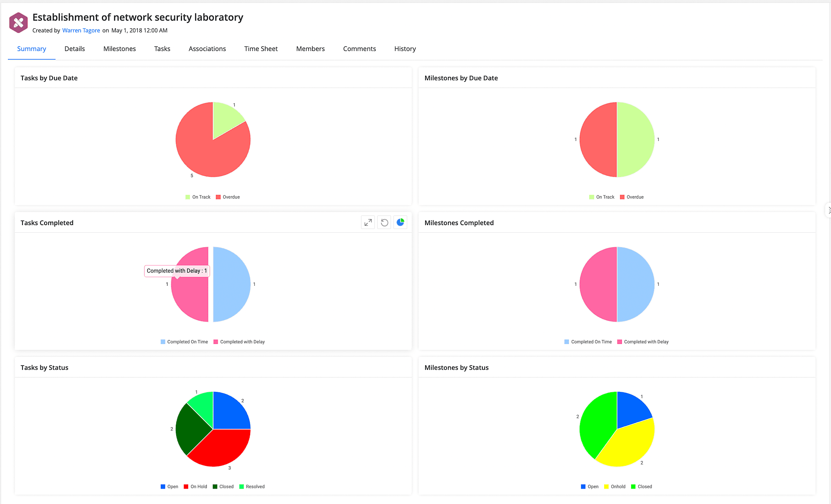The image size is (831, 504).
Task: Open Warren Tagore's profile link
Action: [81, 30]
